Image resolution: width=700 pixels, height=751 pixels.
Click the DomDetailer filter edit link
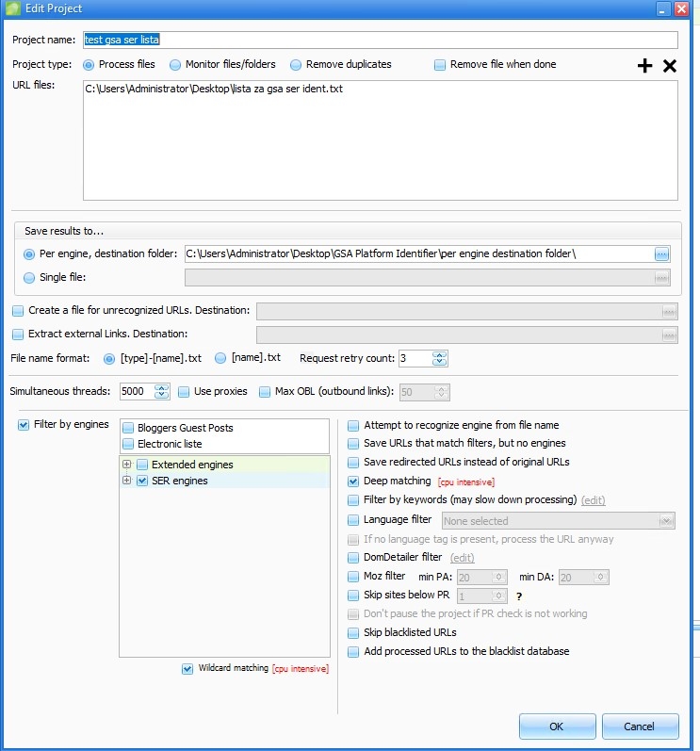tap(462, 558)
